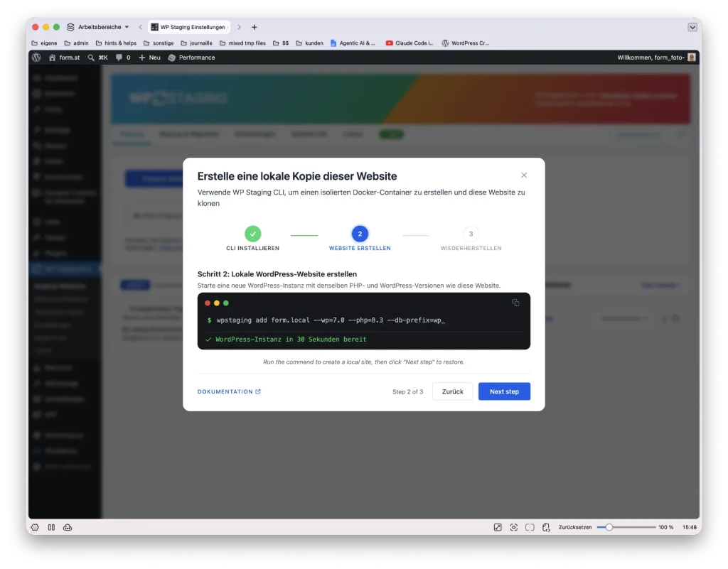This screenshot has height=569, width=728.
Task: Open the kunden bookmark folder
Action: coord(310,43)
